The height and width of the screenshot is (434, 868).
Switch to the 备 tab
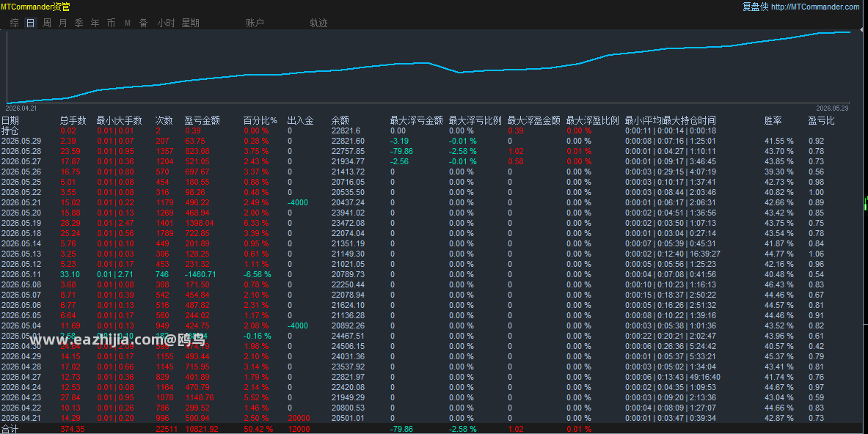[x=143, y=23]
